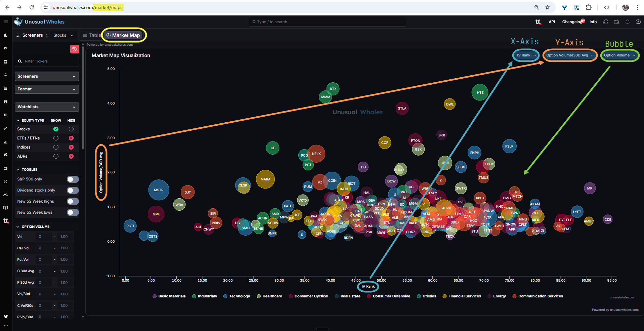The image size is (644, 331).
Task: Open the IV Rank X-axis dropdown
Action: pos(526,55)
